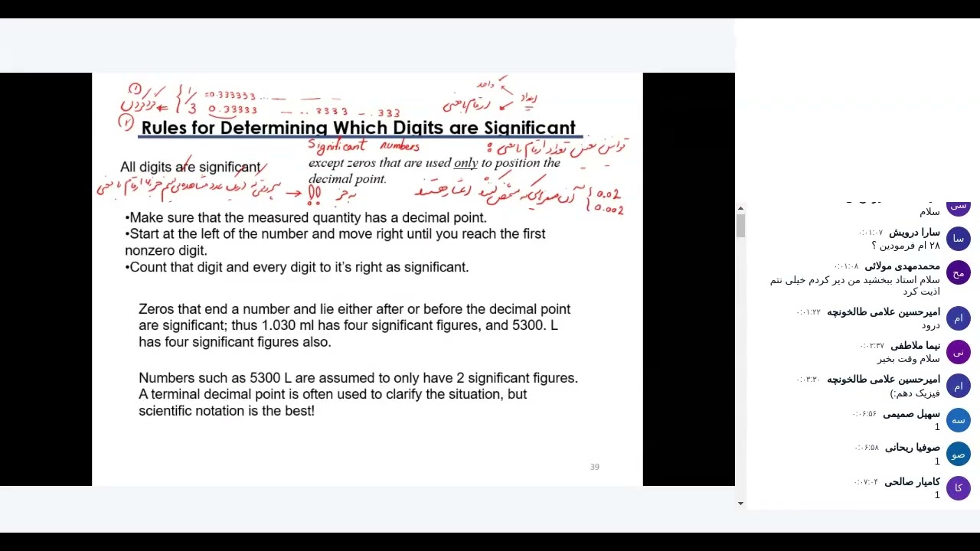The height and width of the screenshot is (551, 980).
Task: Select the name 'سارا درویش' in chat
Action: (914, 232)
